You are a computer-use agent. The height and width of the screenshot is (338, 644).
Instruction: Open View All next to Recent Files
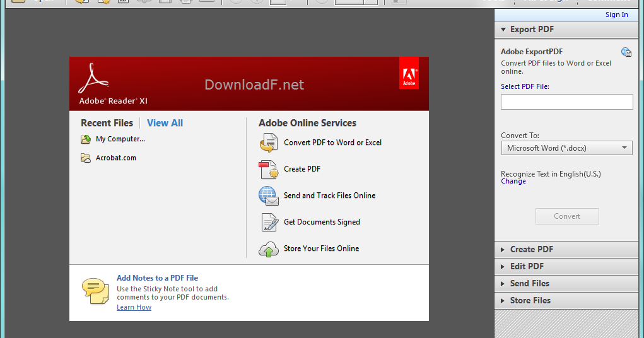click(165, 123)
